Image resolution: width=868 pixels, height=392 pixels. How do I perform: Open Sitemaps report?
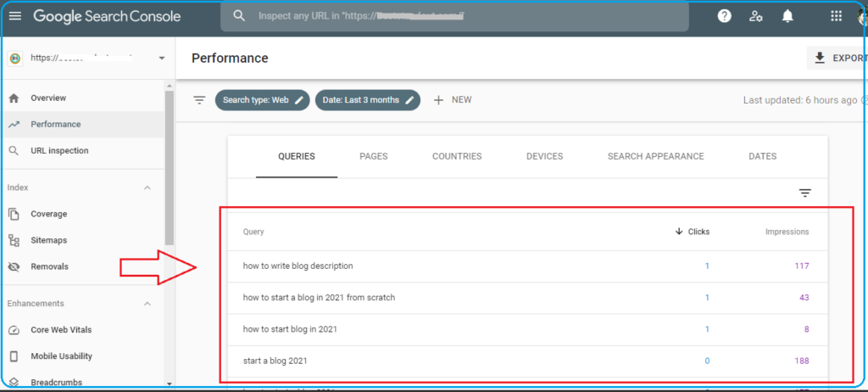point(82,241)
